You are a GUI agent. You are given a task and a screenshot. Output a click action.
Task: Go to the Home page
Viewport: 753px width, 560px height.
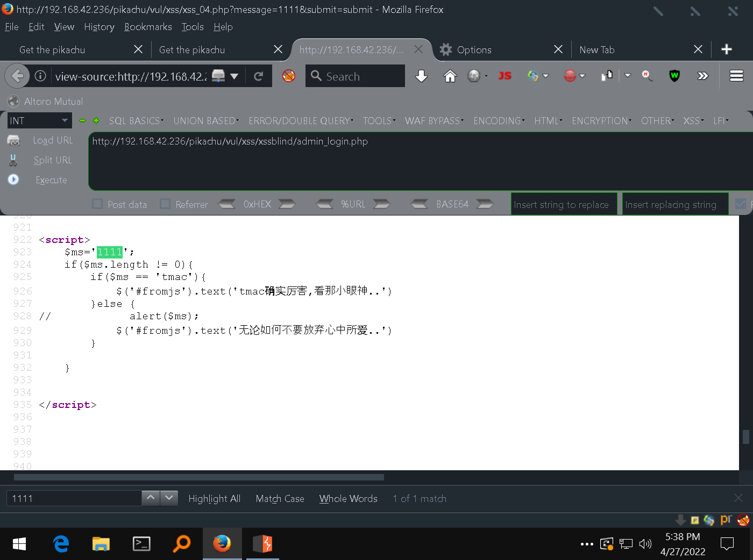[x=450, y=76]
